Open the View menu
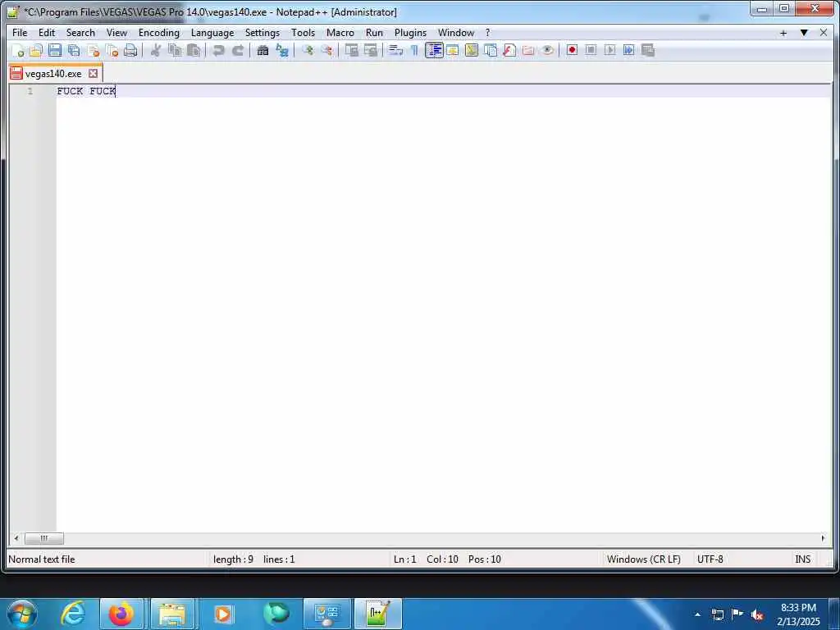The height and width of the screenshot is (630, 840). (x=116, y=33)
